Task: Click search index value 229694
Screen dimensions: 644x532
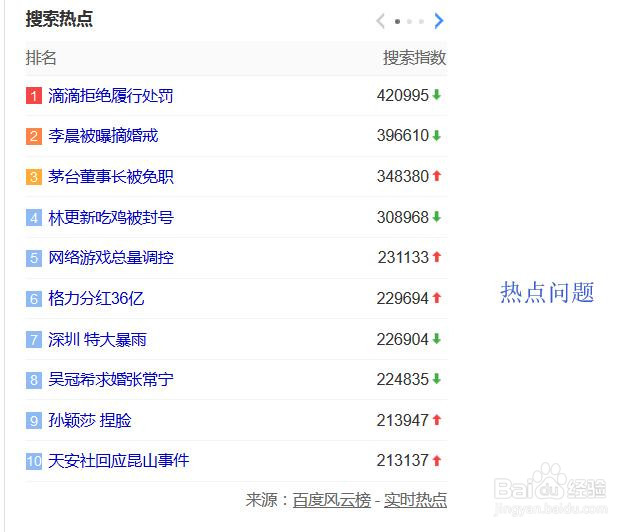Action: pyautogui.click(x=403, y=298)
